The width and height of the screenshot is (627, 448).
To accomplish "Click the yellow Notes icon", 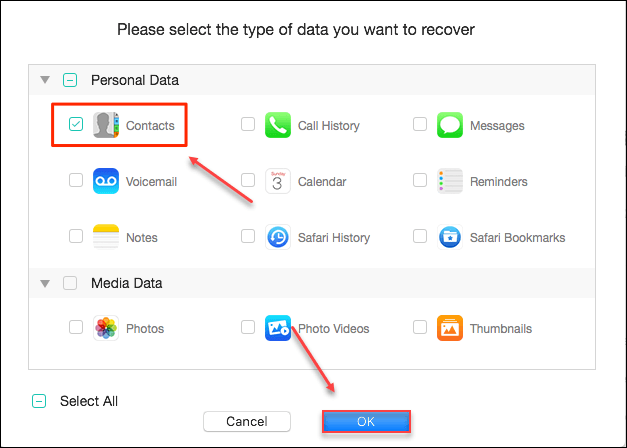I will 106,237.
